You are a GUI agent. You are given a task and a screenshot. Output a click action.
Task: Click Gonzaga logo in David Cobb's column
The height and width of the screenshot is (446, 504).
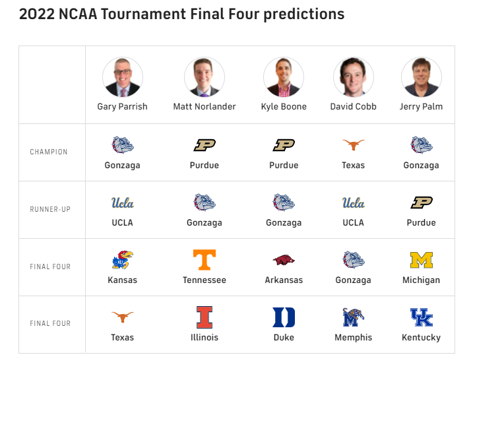pos(353,260)
